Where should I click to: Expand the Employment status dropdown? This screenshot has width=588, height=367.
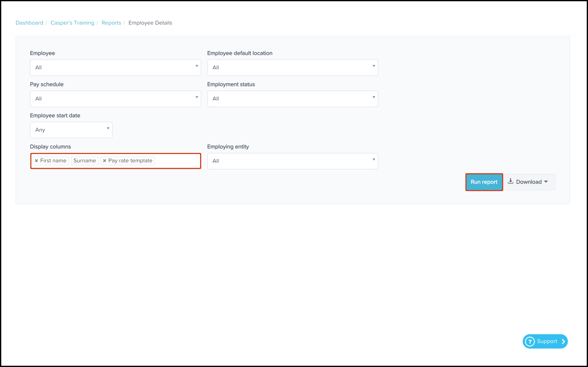point(293,99)
